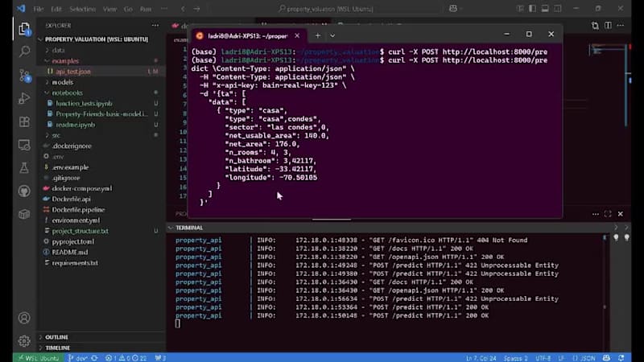Open the View menu
Screen dimensions: 644x362
pos(109,9)
